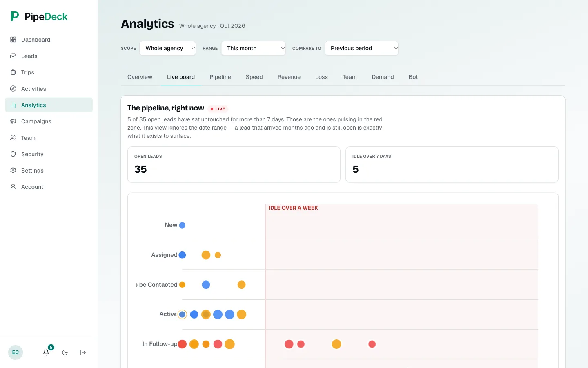588x368 pixels.
Task: Click the Open Leads card showing 35
Action: 234,164
